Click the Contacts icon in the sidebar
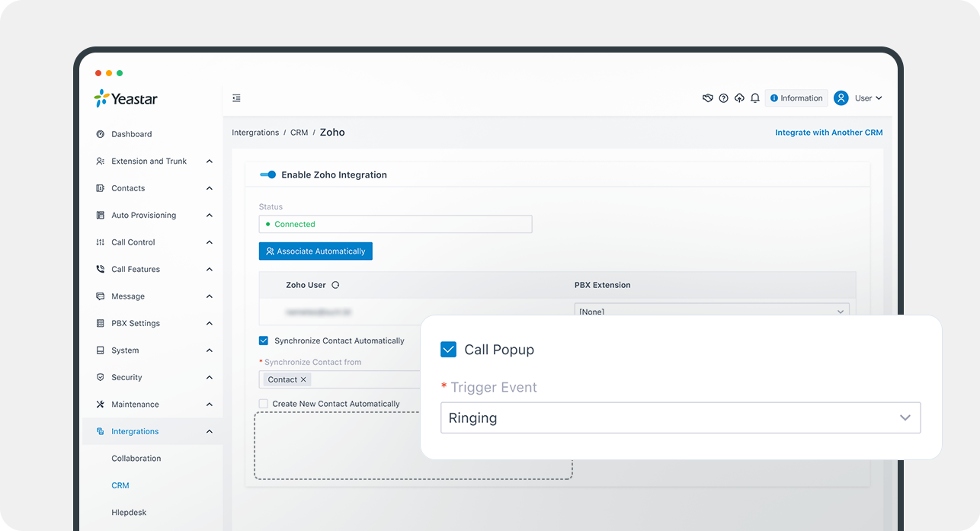Screen dimensions: 980x531 tap(101, 188)
